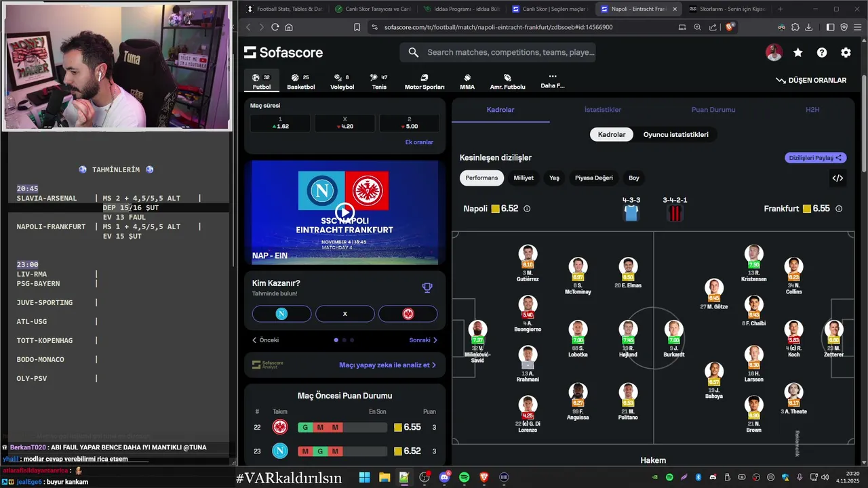This screenshot has height=488, width=868.
Task: Select odds 1 at 1.62
Action: 280,123
